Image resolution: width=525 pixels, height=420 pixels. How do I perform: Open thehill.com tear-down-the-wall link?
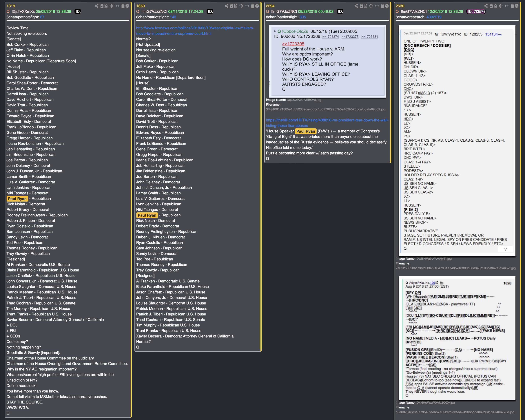coord(327,123)
